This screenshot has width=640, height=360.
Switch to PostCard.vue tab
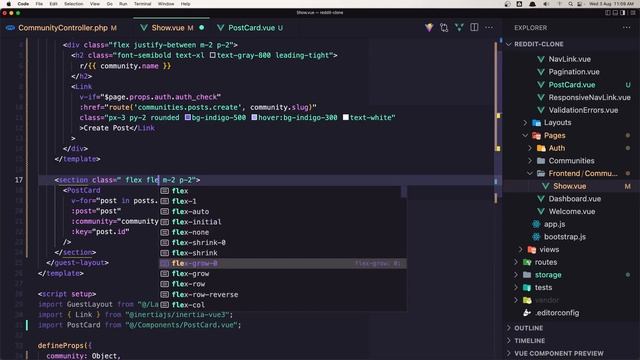tap(251, 28)
